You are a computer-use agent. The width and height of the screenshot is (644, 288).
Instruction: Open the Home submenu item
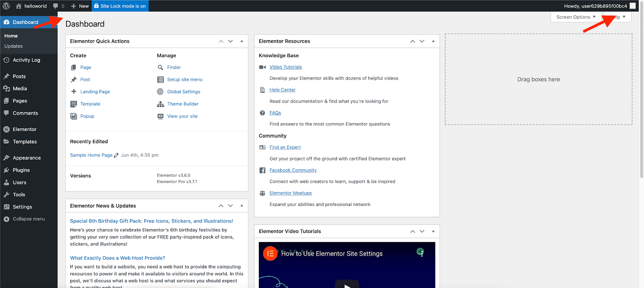click(11, 36)
